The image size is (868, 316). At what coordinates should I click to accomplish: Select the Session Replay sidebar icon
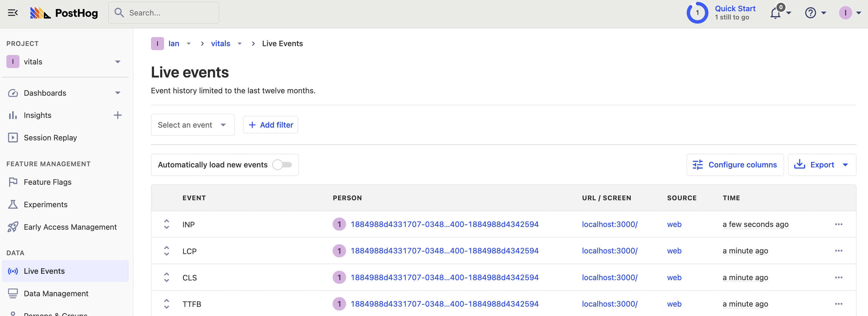13,137
